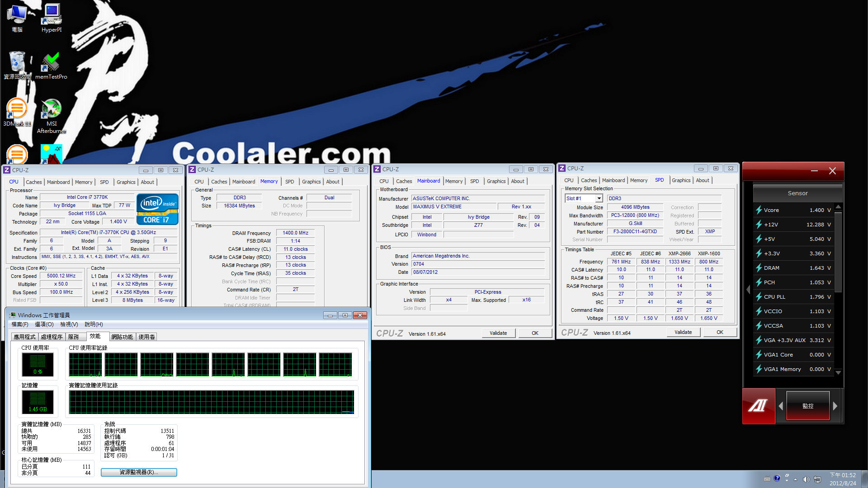Click the taskbar clock showing 01:52
Screen dimensions: 868x488
[843, 479]
